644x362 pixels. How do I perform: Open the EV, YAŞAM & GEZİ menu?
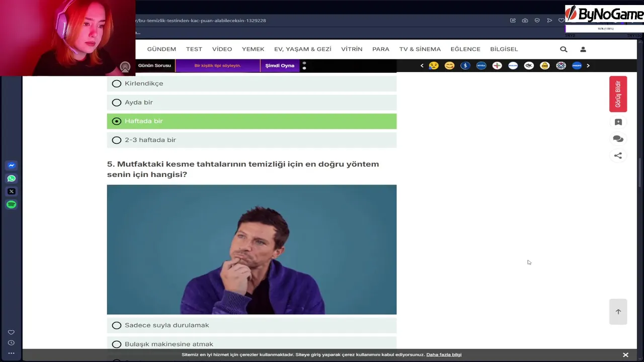point(303,49)
